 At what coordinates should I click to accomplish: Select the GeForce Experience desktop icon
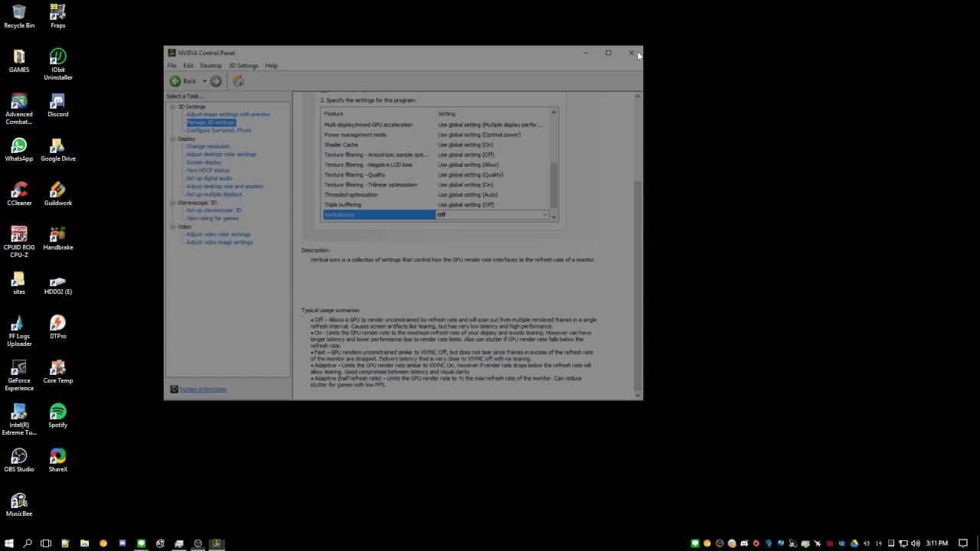coord(19,375)
